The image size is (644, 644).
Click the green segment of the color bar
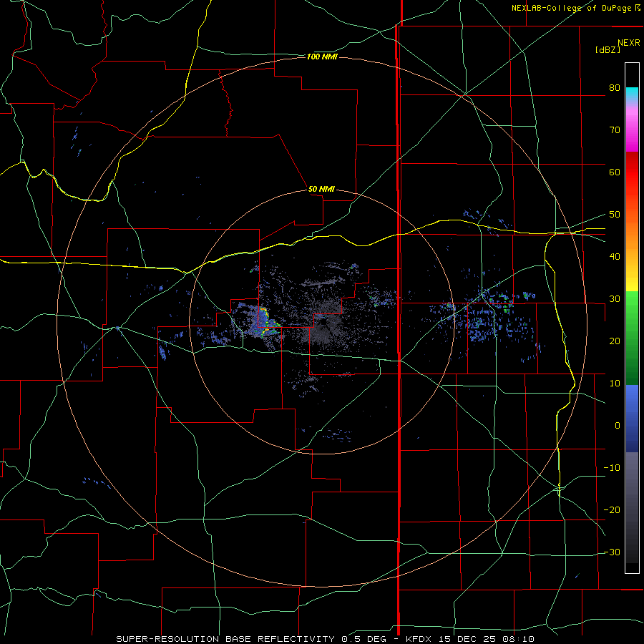pos(632,338)
